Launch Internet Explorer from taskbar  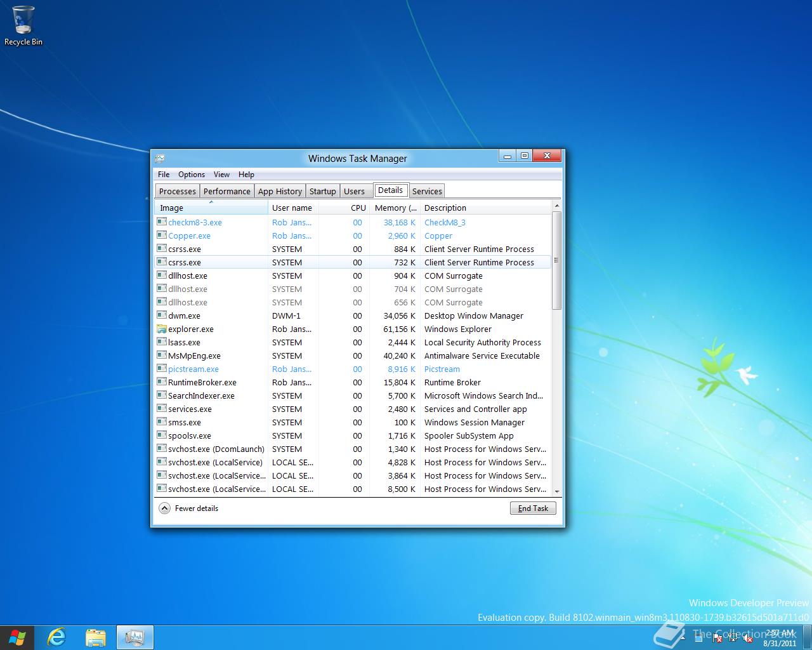[57, 637]
